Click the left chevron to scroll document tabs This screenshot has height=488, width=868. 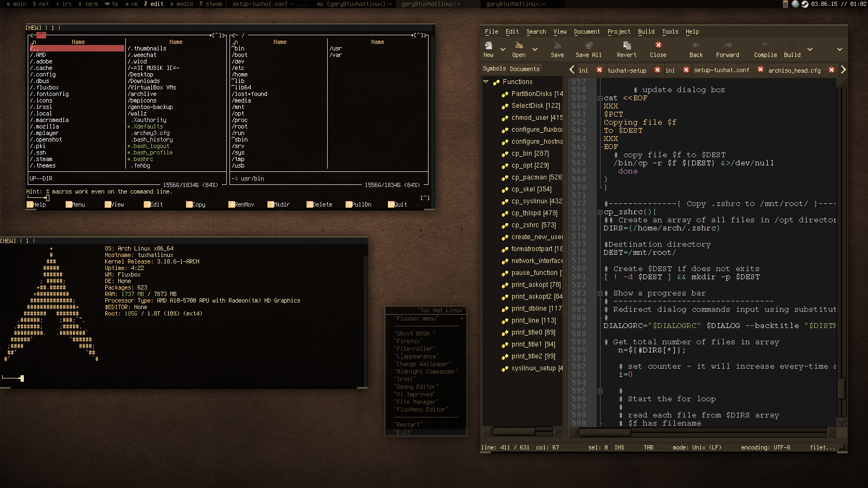point(572,70)
